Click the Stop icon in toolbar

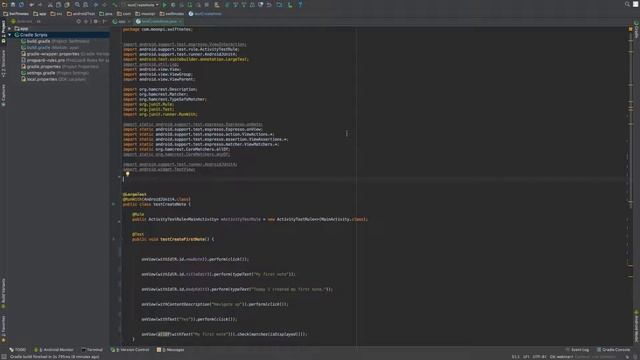pyautogui.click(x=207, y=5)
